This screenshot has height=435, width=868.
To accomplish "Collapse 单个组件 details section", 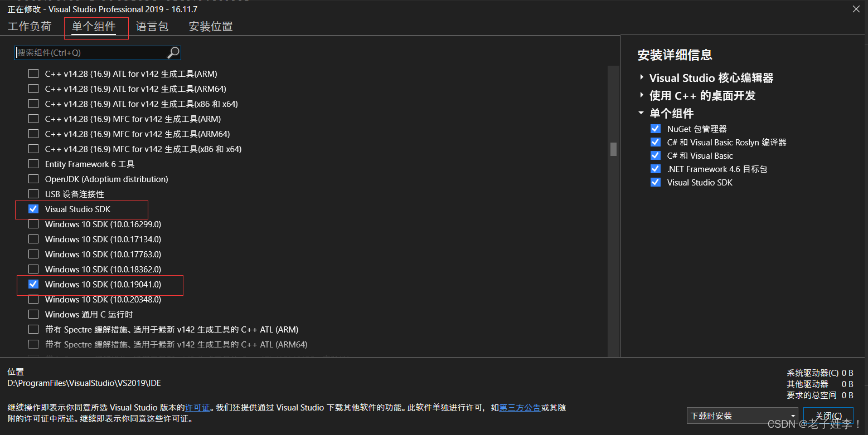I will (x=642, y=113).
